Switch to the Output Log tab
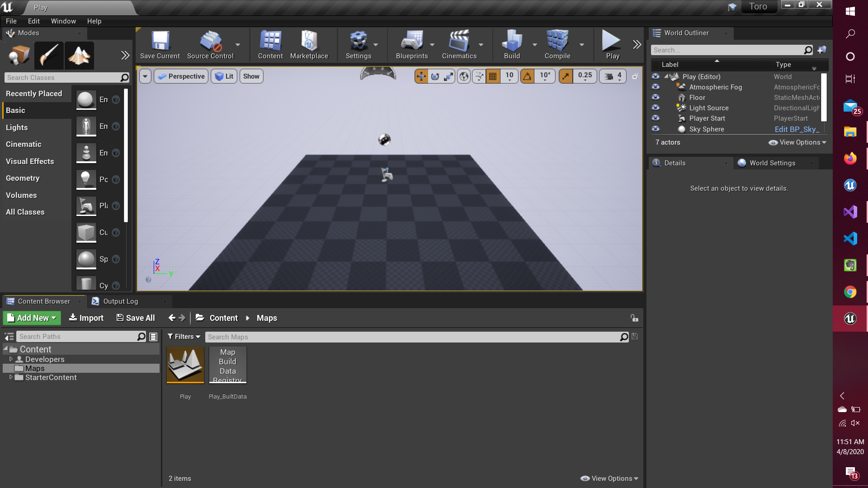Screen dimensions: 868x488 coord(120,301)
